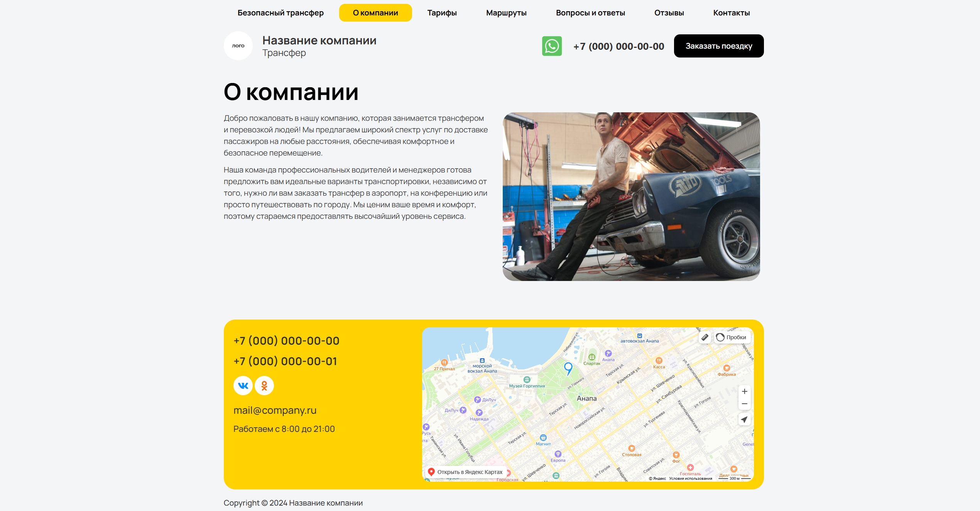980x511 pixels.
Task: Click the Работаем с 8:00 до 21:00 text
Action: tap(284, 429)
